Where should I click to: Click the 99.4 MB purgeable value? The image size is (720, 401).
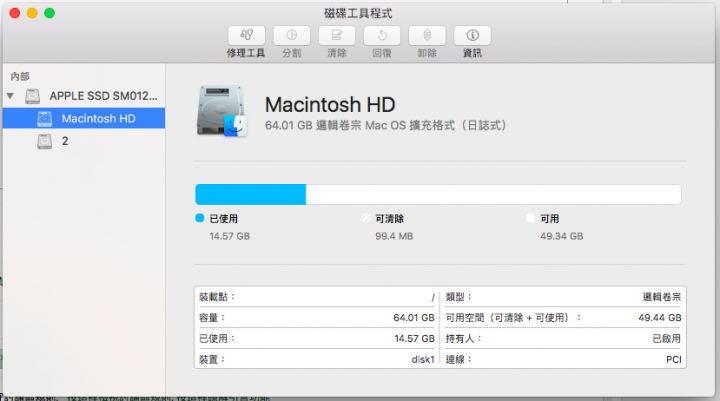(x=394, y=236)
